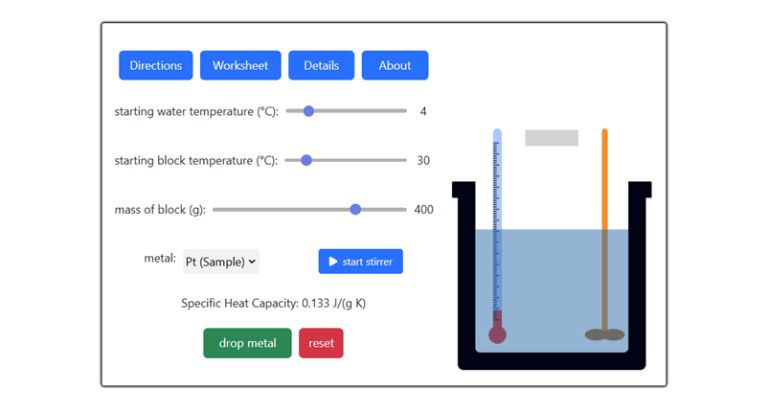The width and height of the screenshot is (768, 413).
Task: Start the stirrer
Action: (x=361, y=262)
